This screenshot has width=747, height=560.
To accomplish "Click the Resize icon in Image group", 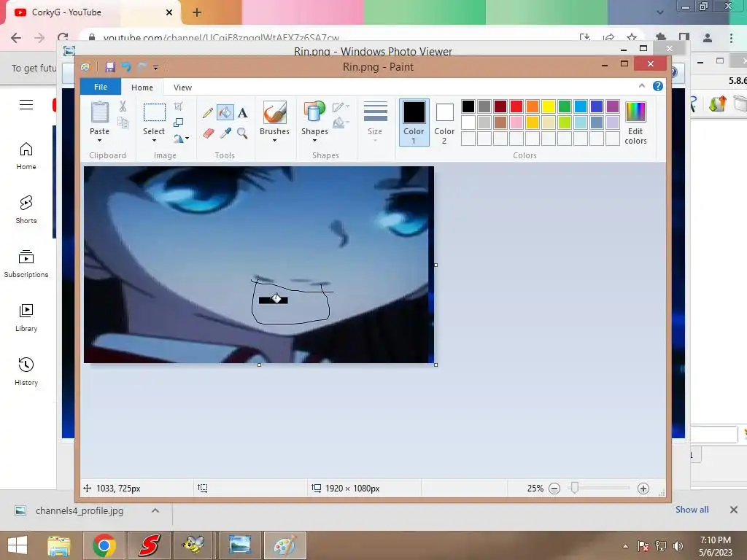I will (178, 122).
